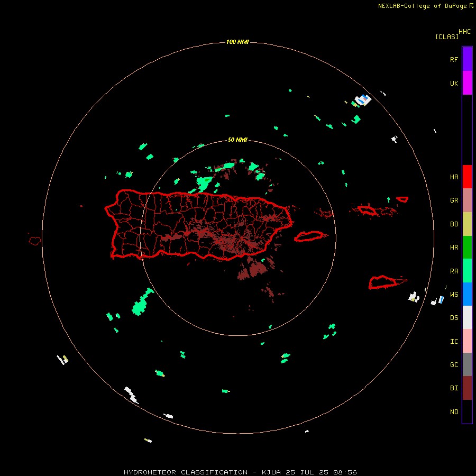Click the DS white legend color
The height and width of the screenshot is (476, 476).
click(467, 317)
